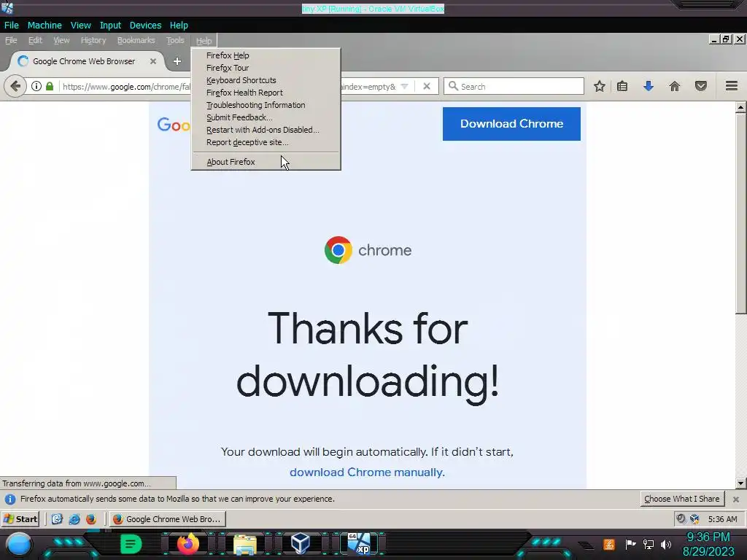The height and width of the screenshot is (560, 747).
Task: Select the tiny XP VM taskbar icon
Action: (x=359, y=543)
